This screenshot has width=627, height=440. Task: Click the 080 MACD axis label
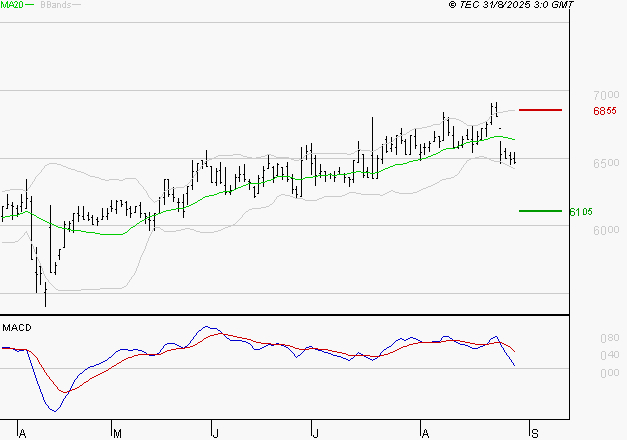[x=610, y=338]
